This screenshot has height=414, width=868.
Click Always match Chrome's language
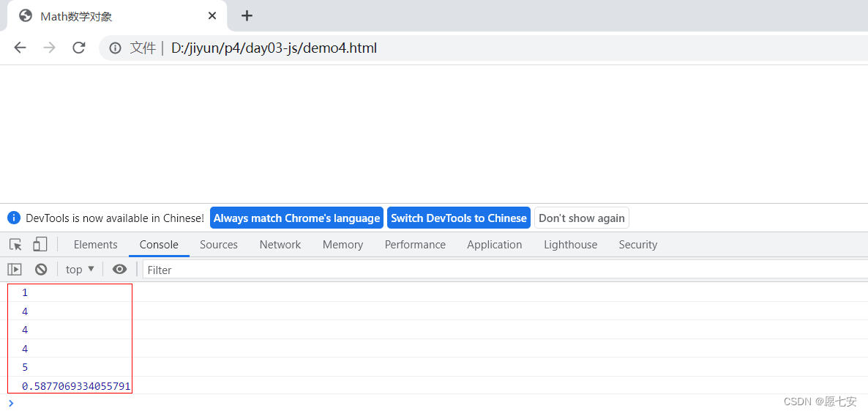[x=296, y=218]
